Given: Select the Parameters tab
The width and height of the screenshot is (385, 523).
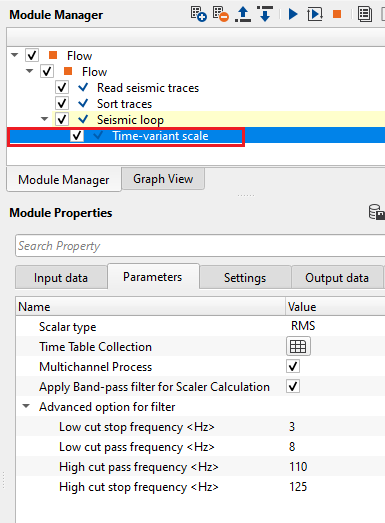Looking at the screenshot, I should pyautogui.click(x=153, y=277).
